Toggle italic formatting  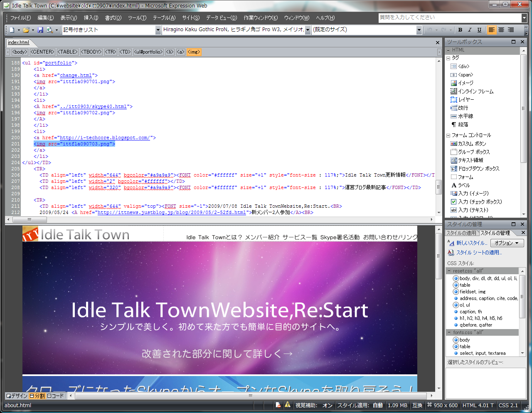470,30
